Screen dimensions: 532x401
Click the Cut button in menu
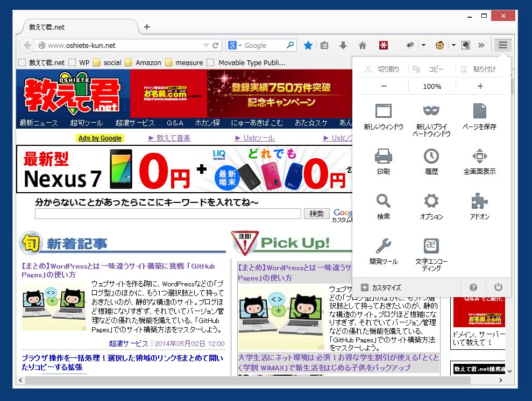point(382,69)
